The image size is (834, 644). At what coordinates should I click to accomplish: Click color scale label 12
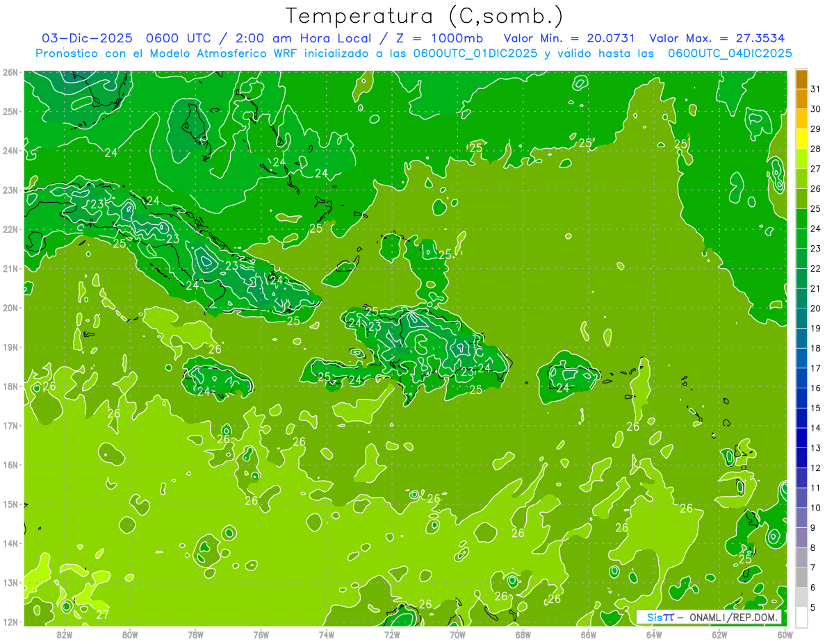(816, 468)
